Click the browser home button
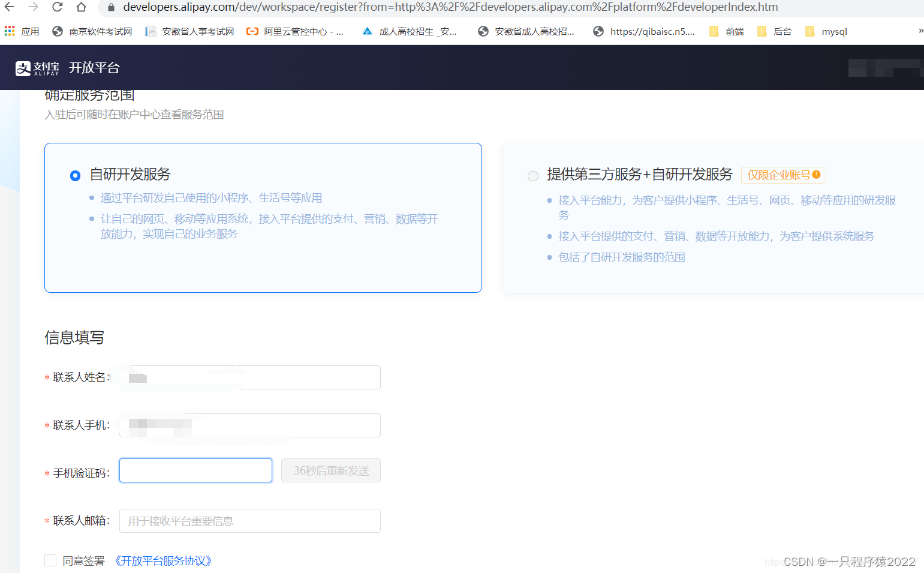The width and height of the screenshot is (924, 573). 81,7
